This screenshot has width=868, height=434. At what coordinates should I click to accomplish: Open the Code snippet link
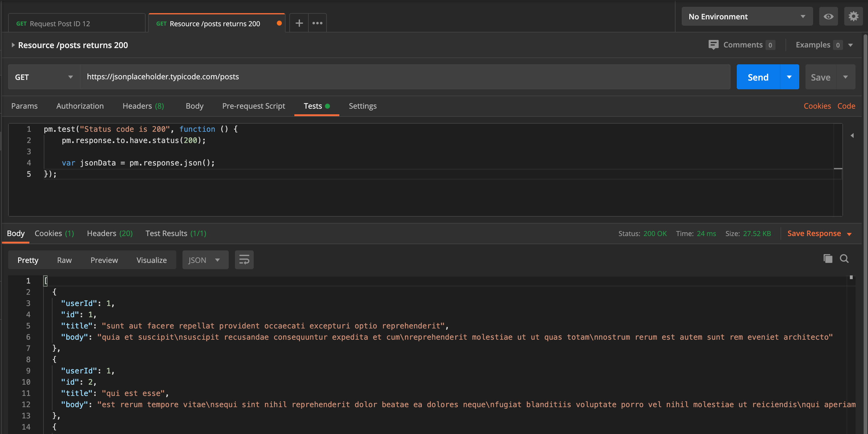846,106
